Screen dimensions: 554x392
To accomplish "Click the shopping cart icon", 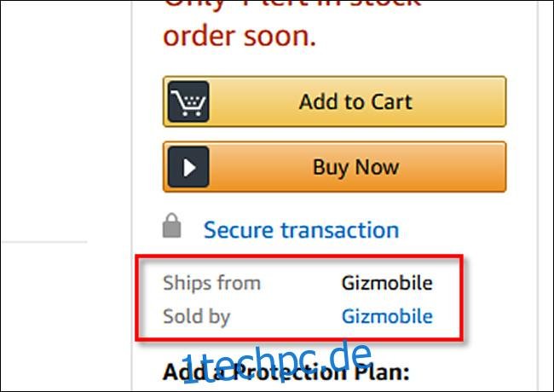I will [188, 101].
